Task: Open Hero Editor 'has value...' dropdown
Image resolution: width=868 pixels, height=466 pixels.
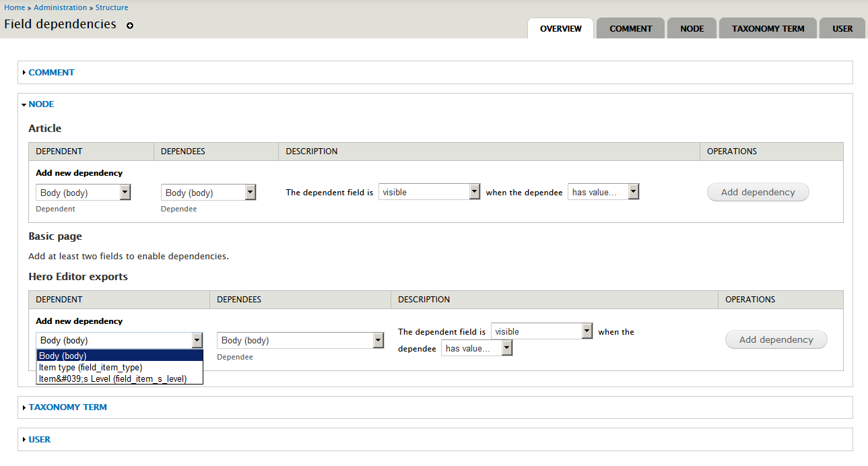Action: tap(477, 348)
